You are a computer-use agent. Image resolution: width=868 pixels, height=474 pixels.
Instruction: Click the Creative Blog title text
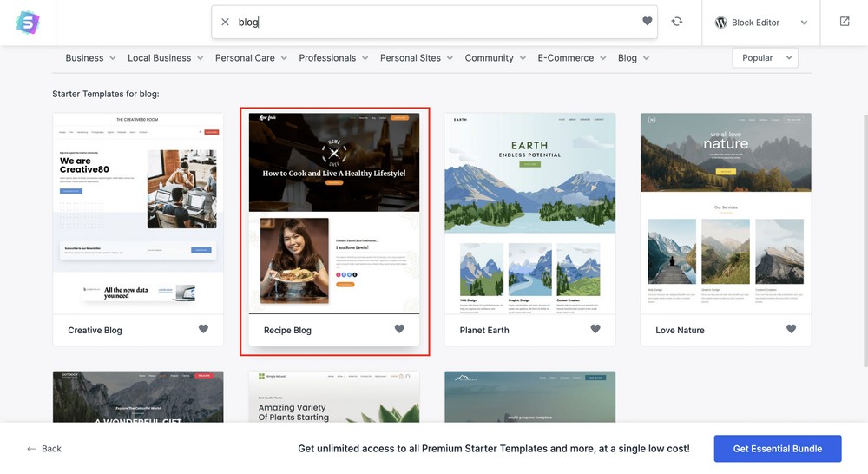[95, 330]
